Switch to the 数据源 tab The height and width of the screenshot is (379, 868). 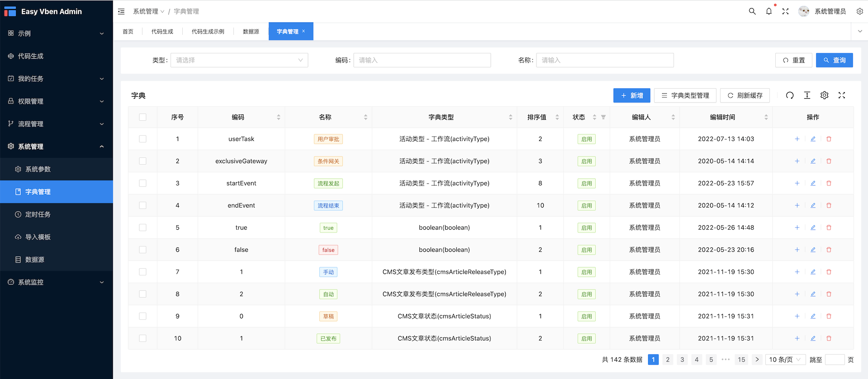coord(251,31)
